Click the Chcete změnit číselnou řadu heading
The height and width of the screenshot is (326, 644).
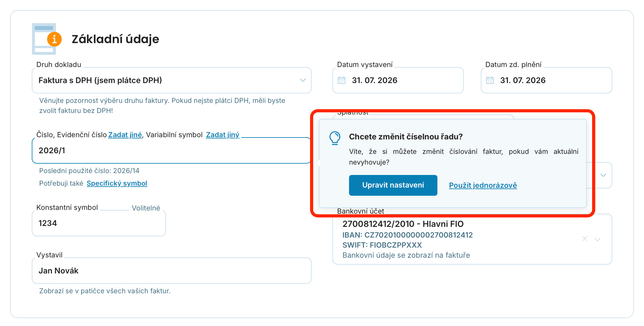tap(406, 137)
